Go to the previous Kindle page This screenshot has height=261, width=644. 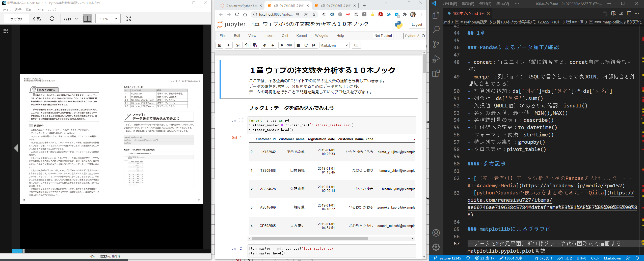(16, 148)
